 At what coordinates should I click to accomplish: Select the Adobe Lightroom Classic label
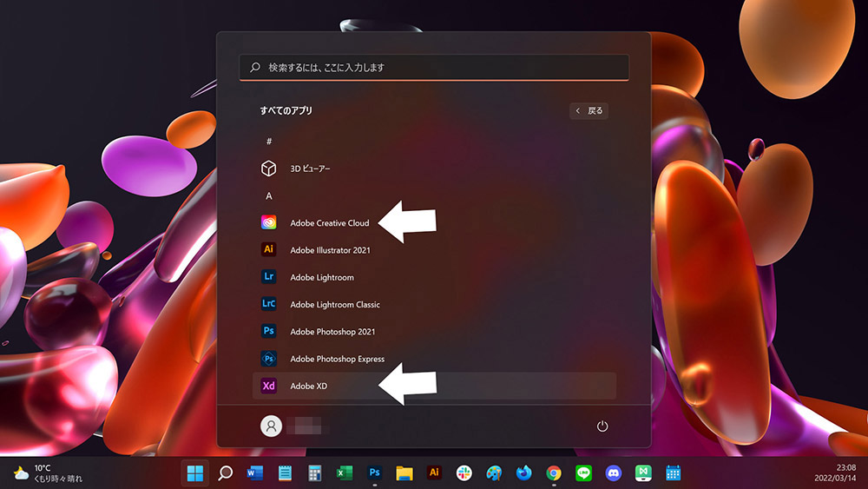(335, 304)
